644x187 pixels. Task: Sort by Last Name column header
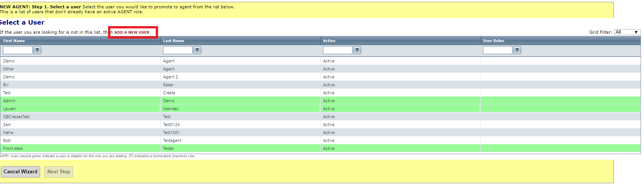click(174, 41)
